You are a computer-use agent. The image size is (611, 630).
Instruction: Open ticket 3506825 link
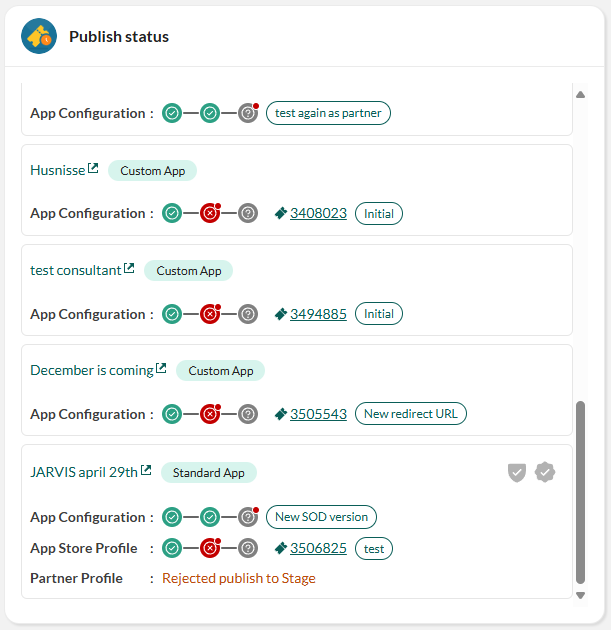click(x=318, y=548)
